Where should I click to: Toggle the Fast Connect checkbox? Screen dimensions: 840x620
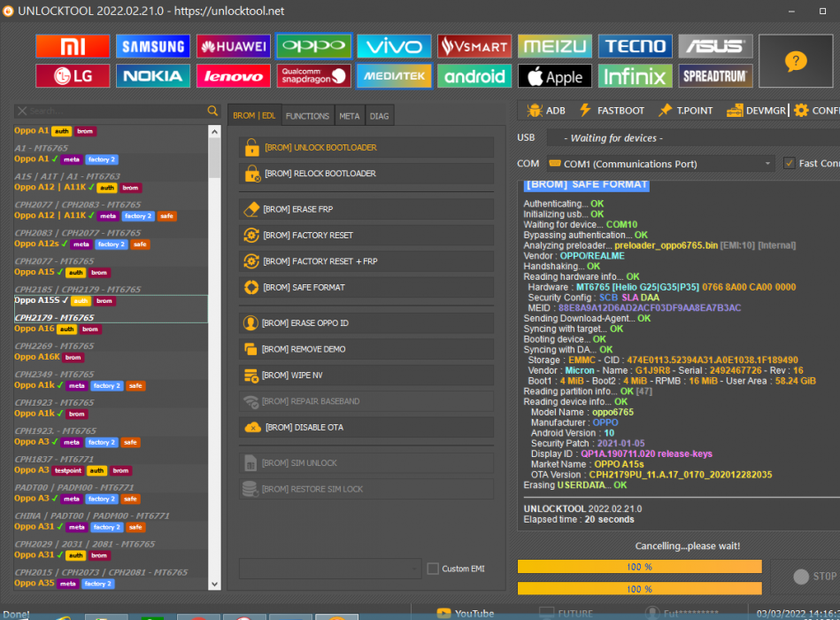pyautogui.click(x=790, y=164)
